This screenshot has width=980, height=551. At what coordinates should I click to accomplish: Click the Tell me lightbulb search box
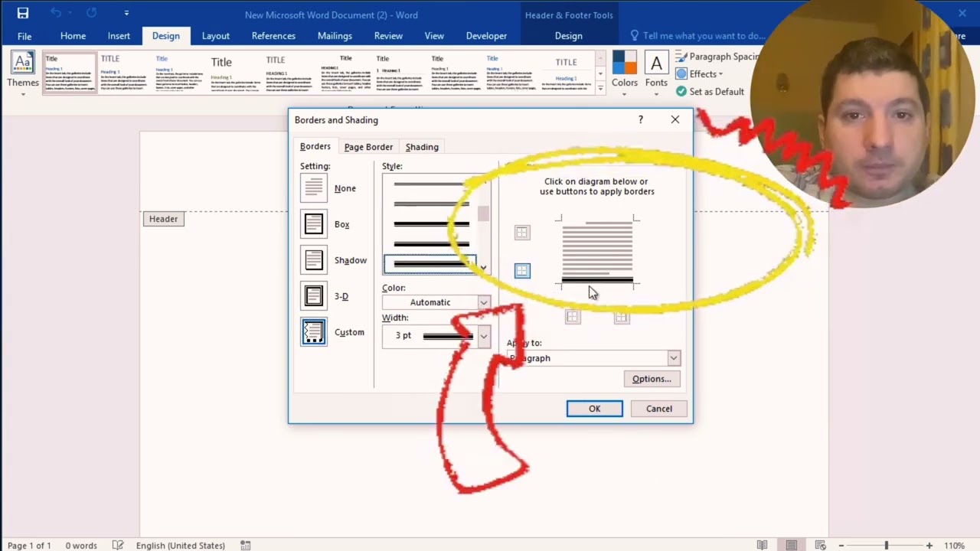(x=697, y=36)
